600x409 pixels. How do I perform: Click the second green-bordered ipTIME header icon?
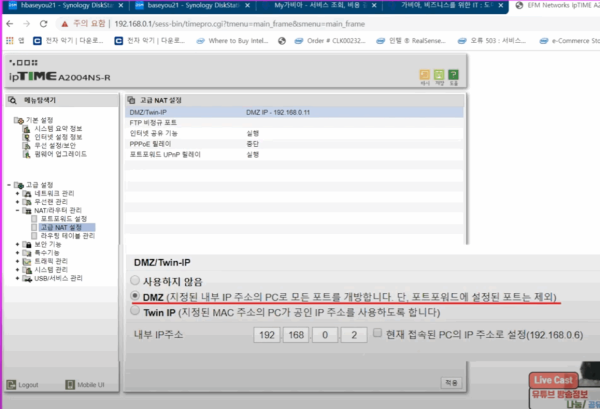pyautogui.click(x=439, y=75)
